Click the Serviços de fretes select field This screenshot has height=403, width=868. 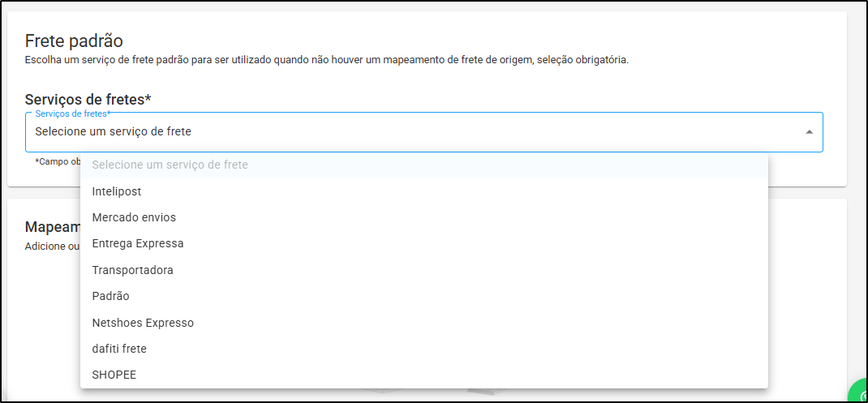[424, 132]
